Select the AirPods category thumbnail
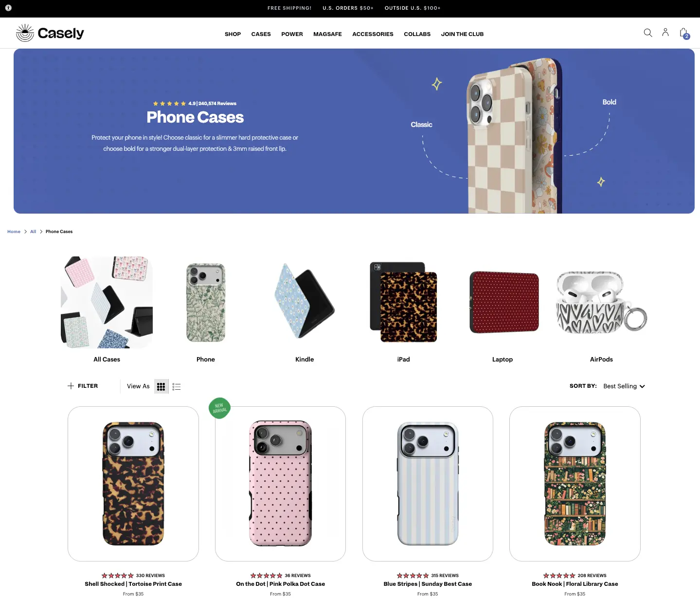This screenshot has height=616, width=700. click(x=601, y=302)
